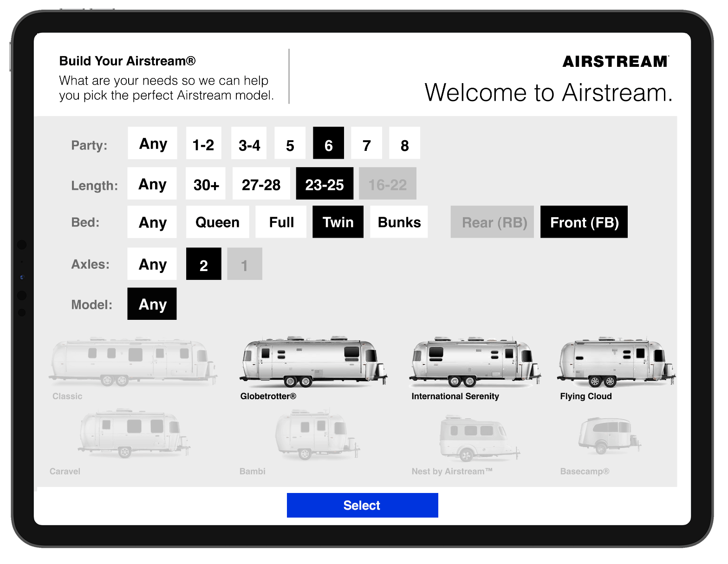Image resolution: width=728 pixels, height=564 pixels.
Task: Choose length 30+
Action: (206, 183)
